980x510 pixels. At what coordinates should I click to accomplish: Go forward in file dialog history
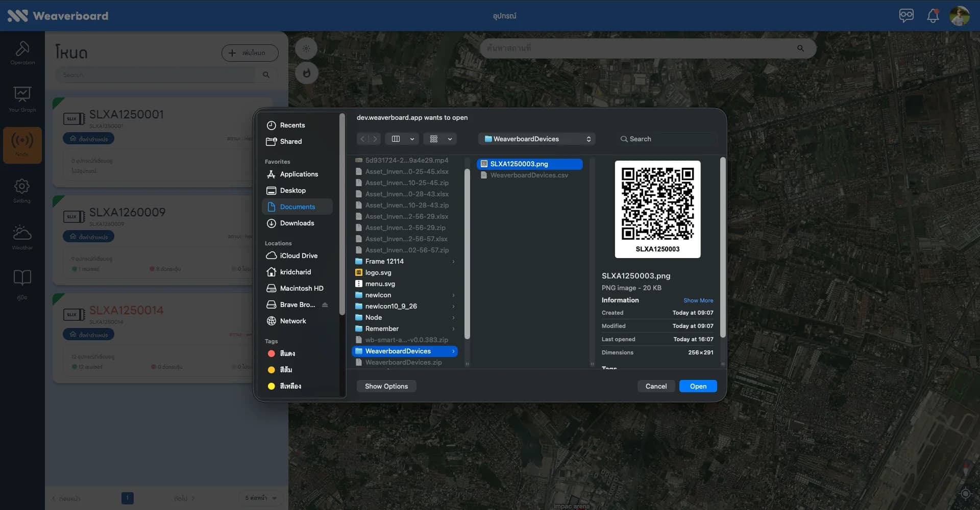(x=375, y=139)
